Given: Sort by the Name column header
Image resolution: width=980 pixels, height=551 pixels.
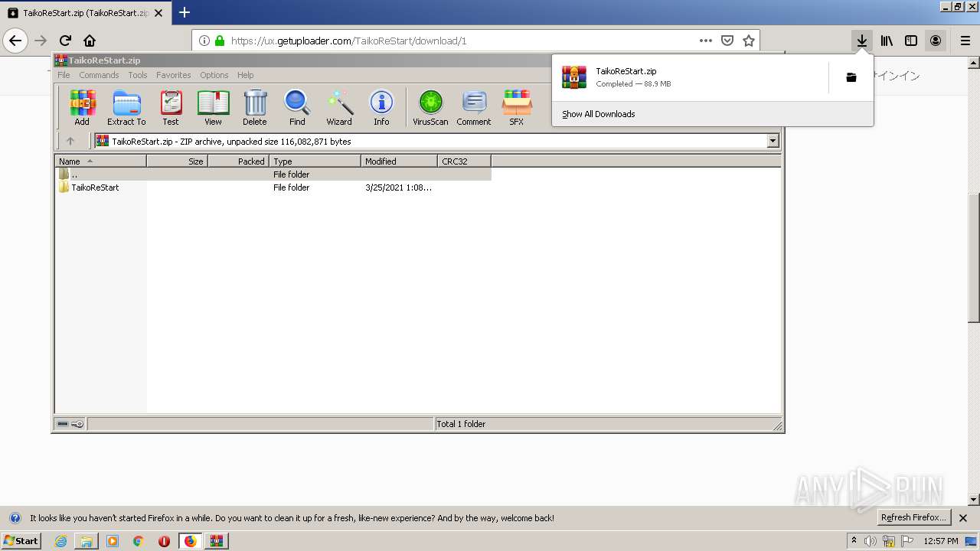Looking at the screenshot, I should click(100, 161).
